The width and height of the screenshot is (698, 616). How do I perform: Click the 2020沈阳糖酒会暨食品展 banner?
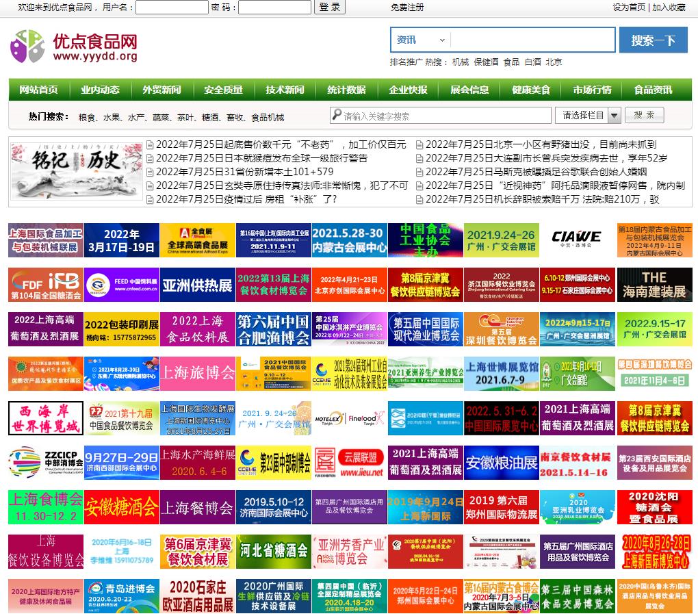tap(654, 507)
